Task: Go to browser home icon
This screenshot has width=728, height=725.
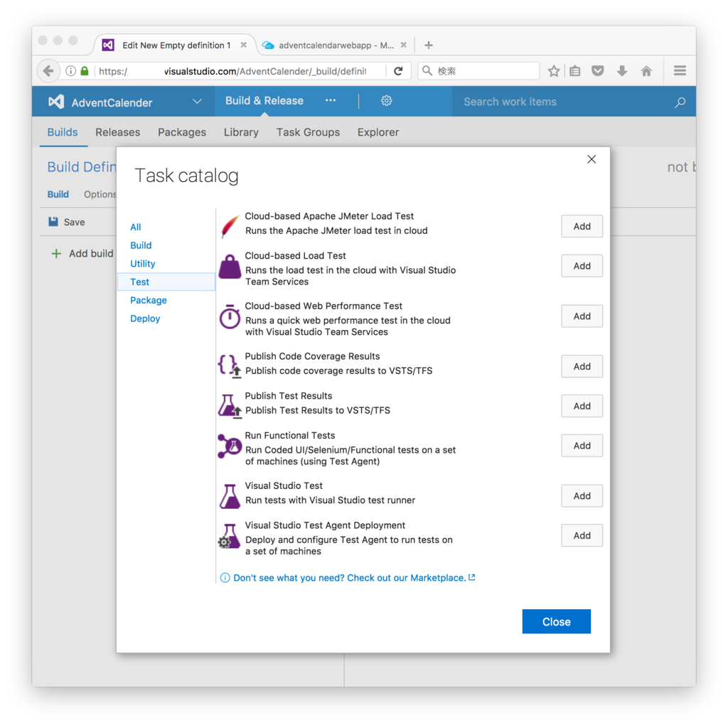Action: (646, 71)
